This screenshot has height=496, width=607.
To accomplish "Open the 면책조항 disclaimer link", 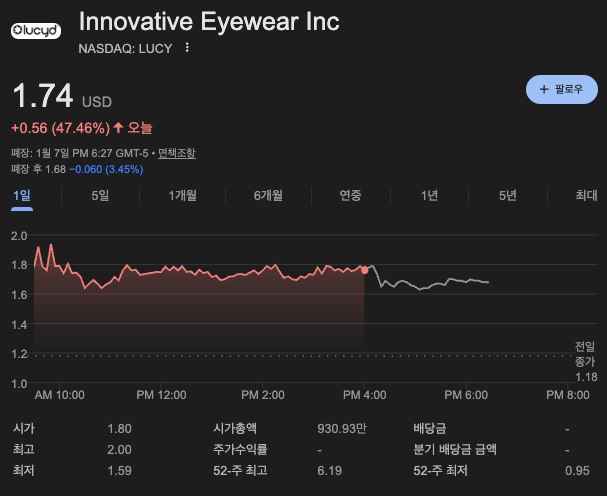I will pos(177,153).
